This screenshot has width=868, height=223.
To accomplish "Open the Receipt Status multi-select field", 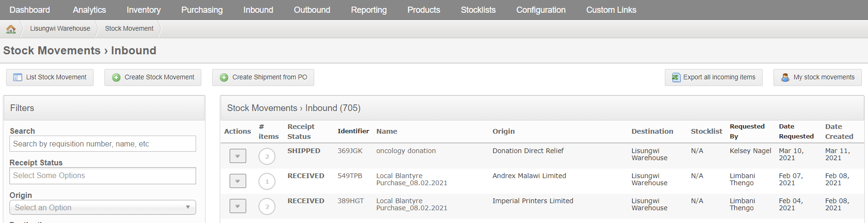I will [103, 176].
